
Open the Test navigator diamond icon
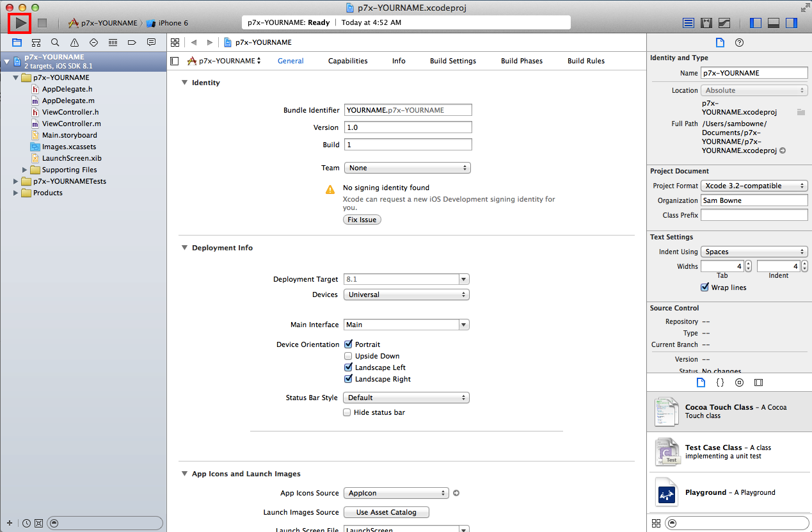tap(93, 42)
